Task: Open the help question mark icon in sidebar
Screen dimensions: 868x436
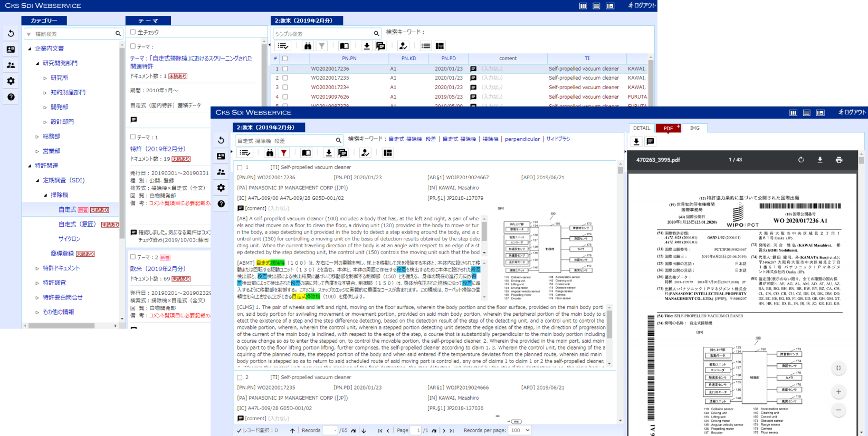Action: coord(221,204)
